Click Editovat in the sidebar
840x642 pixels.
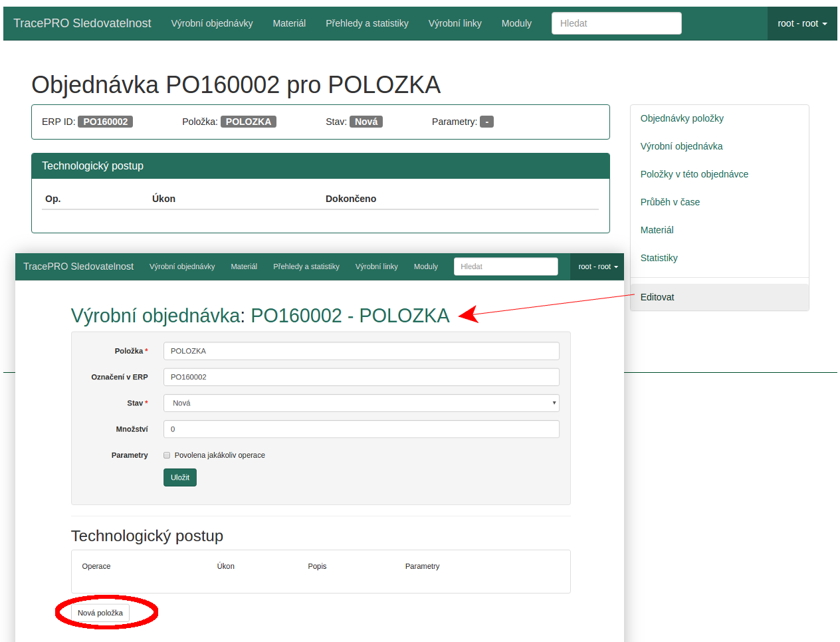point(720,297)
